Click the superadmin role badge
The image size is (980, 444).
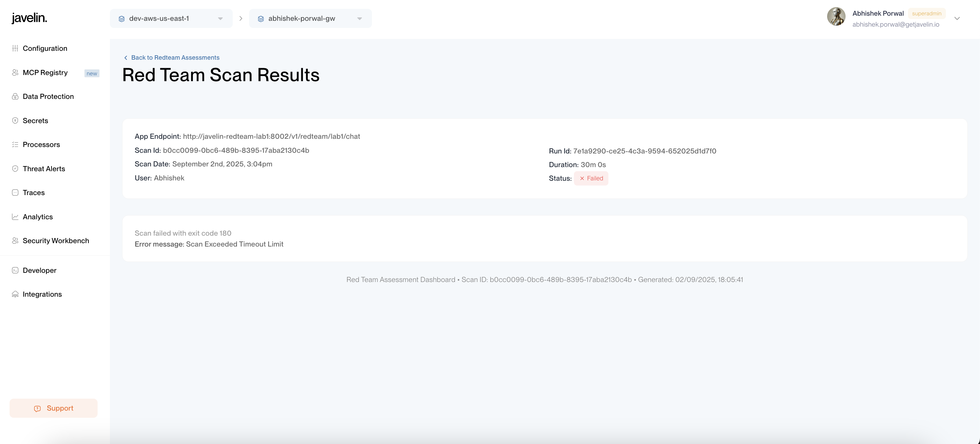(x=927, y=13)
